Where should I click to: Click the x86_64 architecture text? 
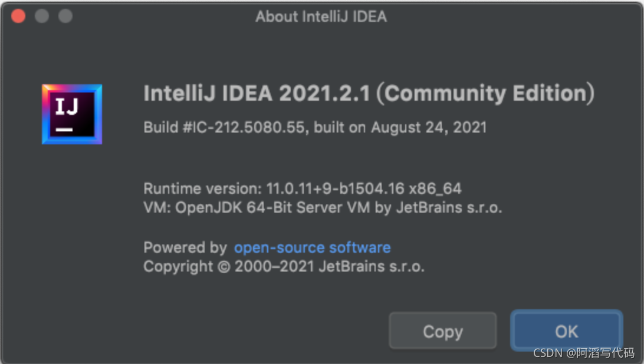[436, 189]
